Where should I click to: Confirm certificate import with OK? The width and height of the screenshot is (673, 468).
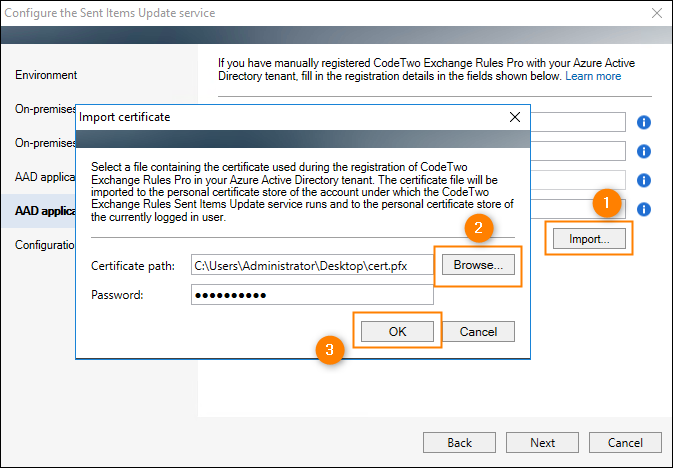click(397, 331)
